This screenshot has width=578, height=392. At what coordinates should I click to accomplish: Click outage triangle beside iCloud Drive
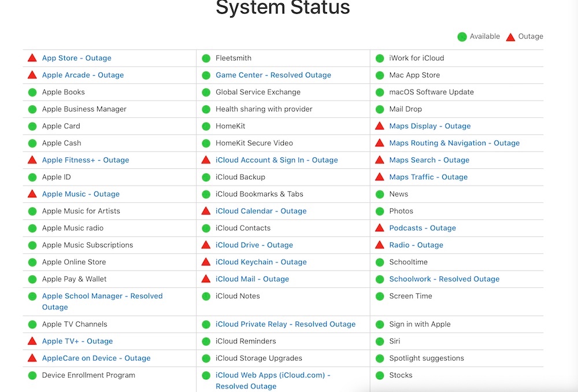point(206,245)
